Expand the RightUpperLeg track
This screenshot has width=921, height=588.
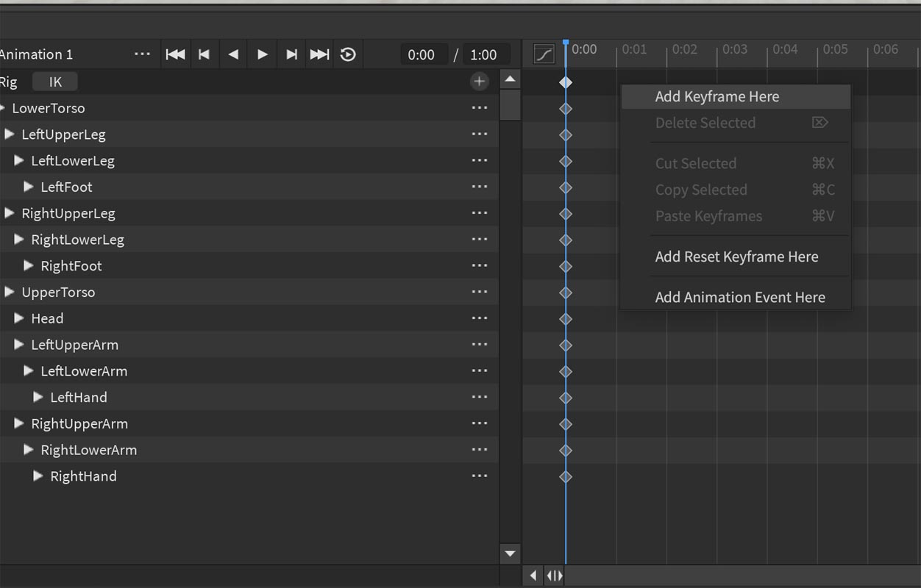10,213
